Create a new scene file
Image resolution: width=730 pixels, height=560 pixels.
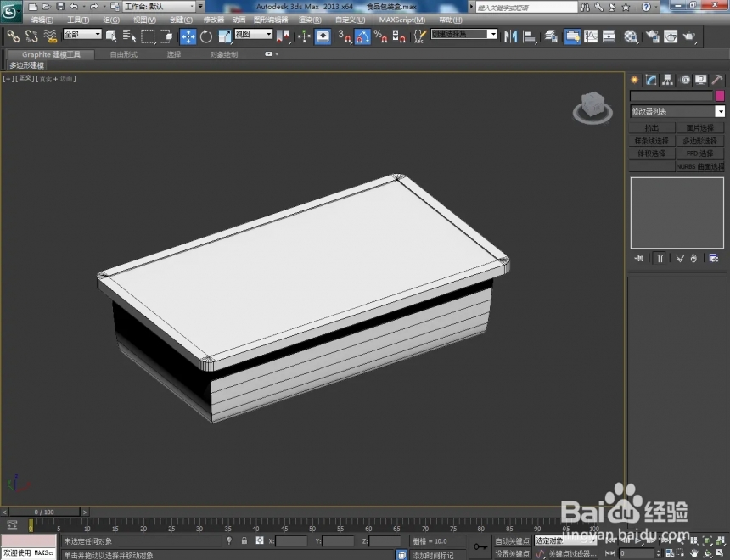32,7
